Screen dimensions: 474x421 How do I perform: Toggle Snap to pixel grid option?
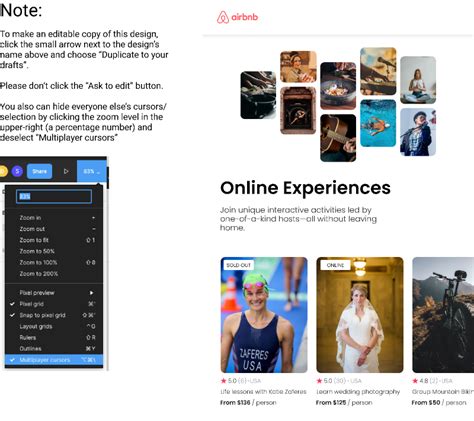(54, 315)
